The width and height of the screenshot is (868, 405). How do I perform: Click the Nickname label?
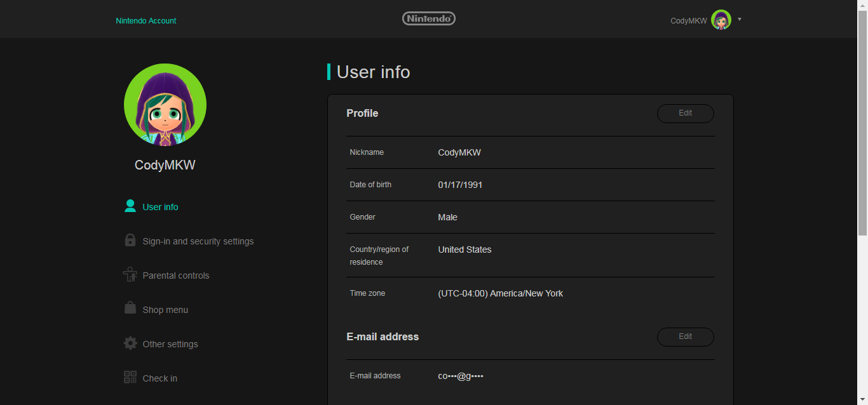(x=367, y=152)
